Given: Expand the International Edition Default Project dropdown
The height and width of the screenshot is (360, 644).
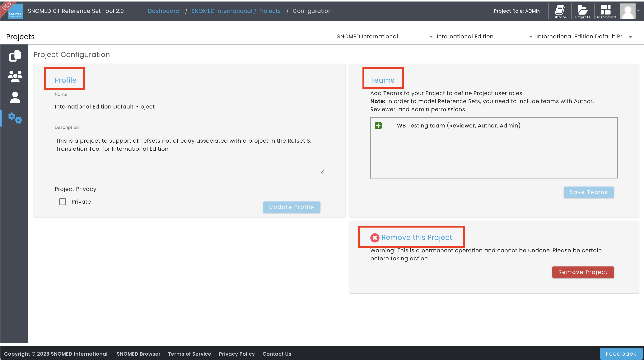Looking at the screenshot, I should [x=584, y=36].
